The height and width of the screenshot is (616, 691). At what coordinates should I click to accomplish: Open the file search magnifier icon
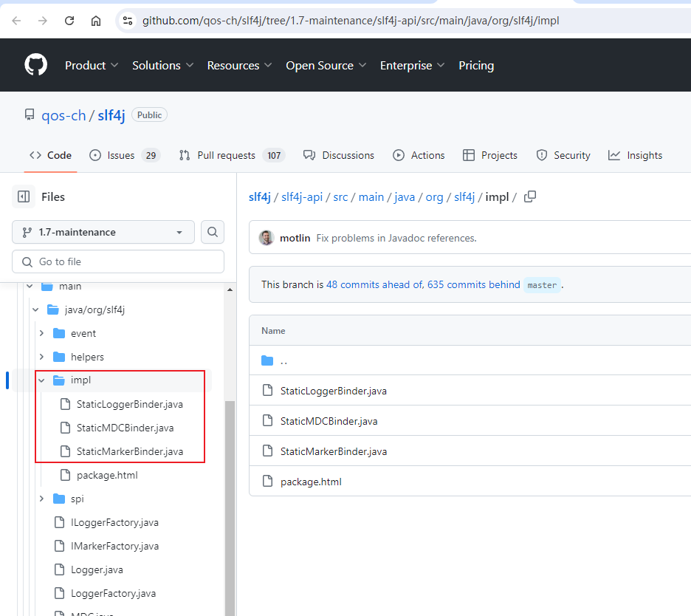pos(213,232)
